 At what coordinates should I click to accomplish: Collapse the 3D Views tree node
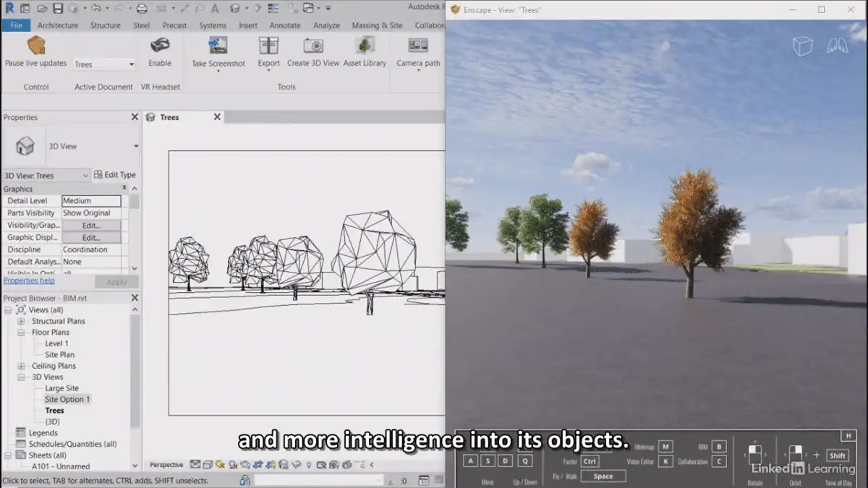21,377
